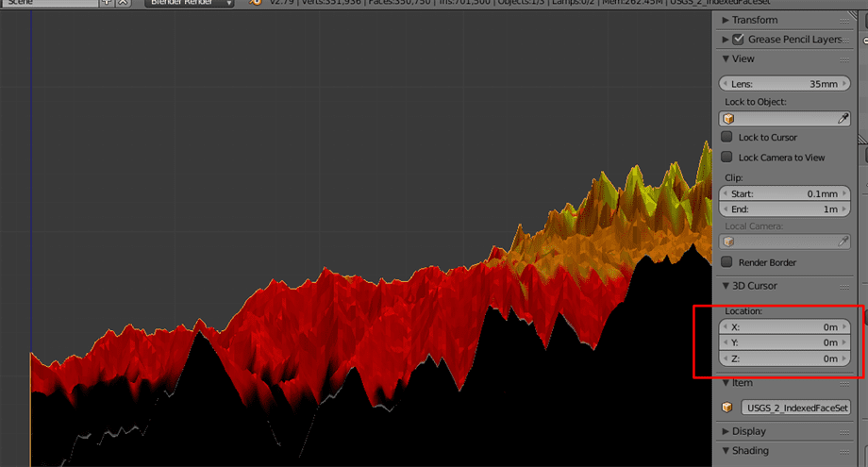Viewport: 868px width, 467px height.
Task: Click the Local Camera eyedropper icon
Action: tap(843, 242)
